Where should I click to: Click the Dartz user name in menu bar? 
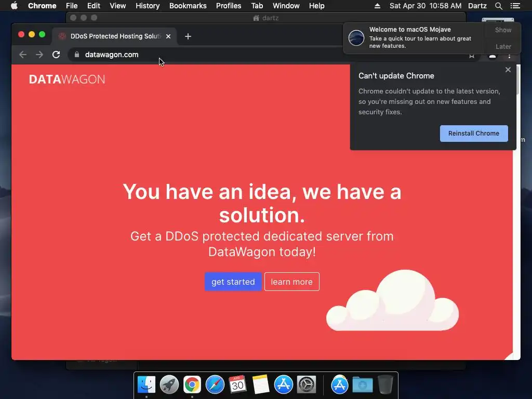pyautogui.click(x=477, y=6)
